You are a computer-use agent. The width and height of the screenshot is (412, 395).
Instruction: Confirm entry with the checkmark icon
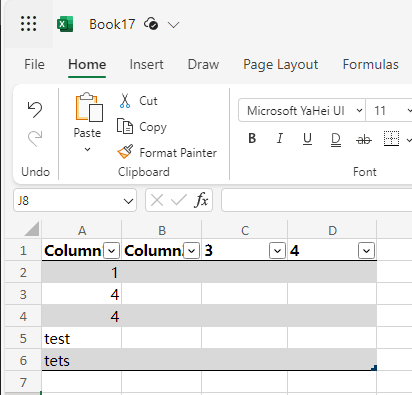click(179, 200)
